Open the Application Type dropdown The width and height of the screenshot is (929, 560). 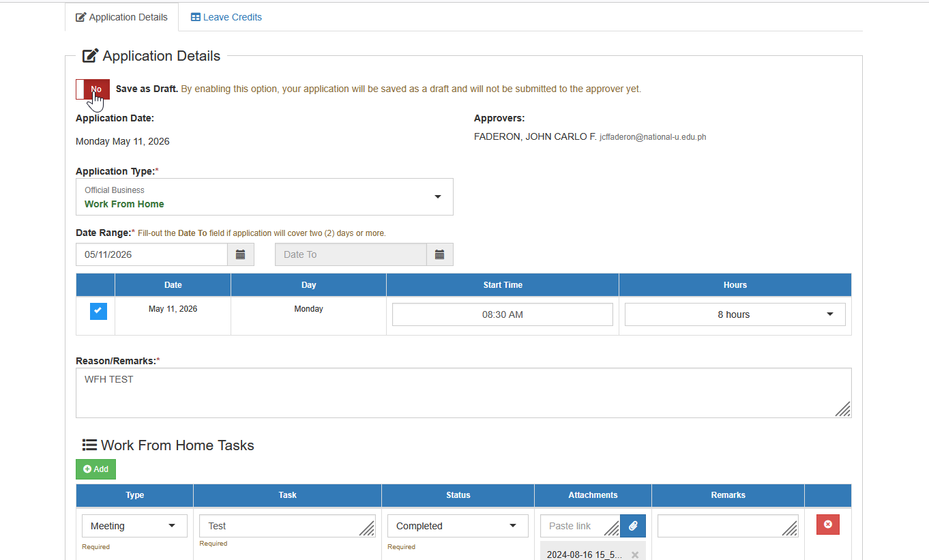265,197
